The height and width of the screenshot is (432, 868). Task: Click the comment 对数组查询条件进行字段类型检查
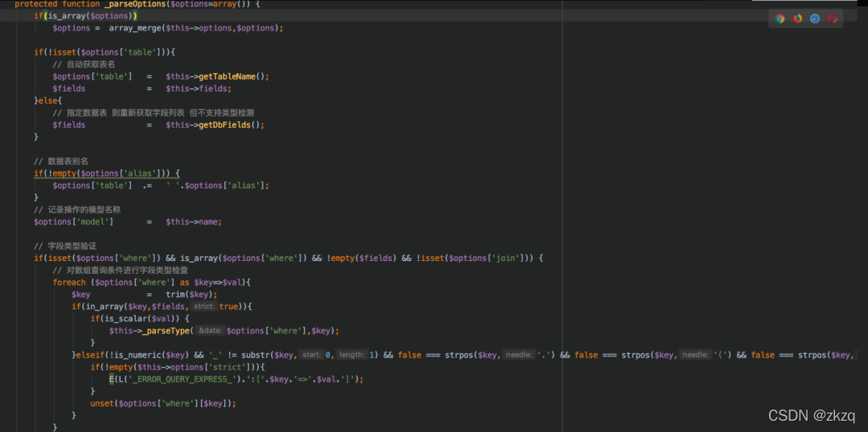pos(120,271)
